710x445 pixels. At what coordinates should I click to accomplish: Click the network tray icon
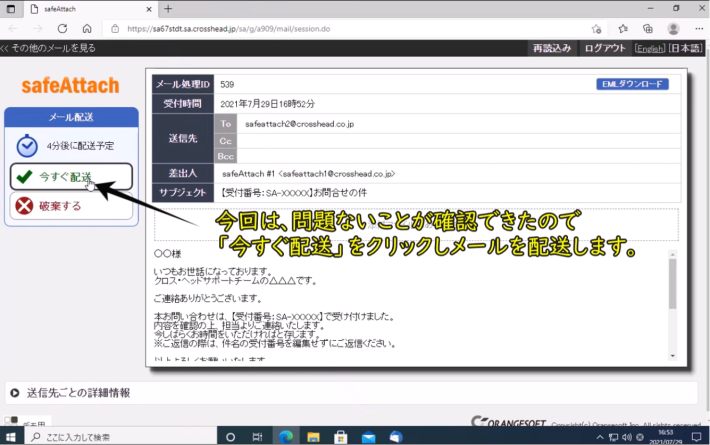(614, 437)
